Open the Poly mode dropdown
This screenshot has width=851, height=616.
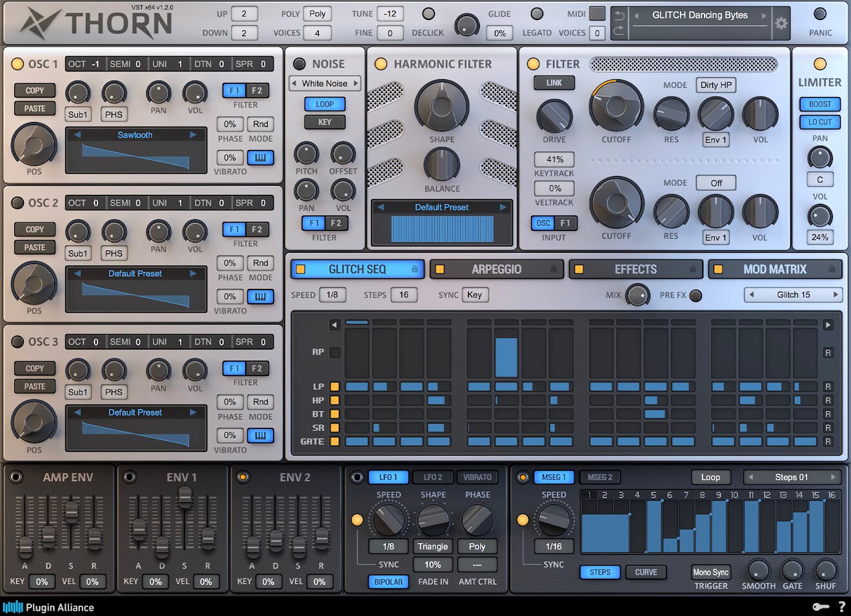point(317,14)
